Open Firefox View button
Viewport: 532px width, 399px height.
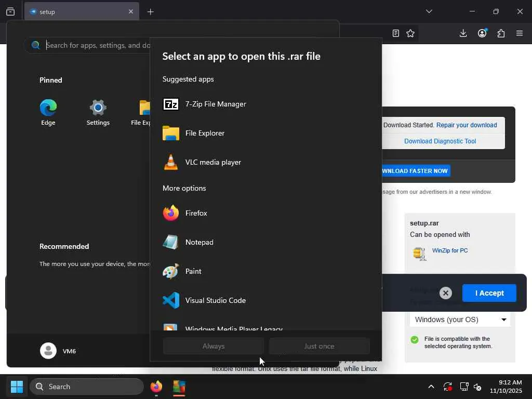tap(10, 11)
